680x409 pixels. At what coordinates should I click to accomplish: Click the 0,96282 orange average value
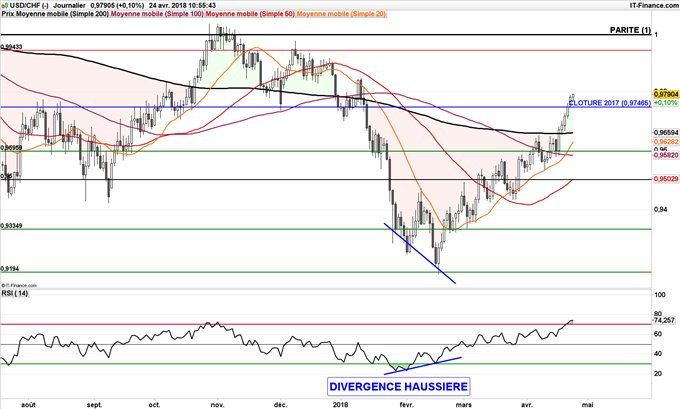666,142
